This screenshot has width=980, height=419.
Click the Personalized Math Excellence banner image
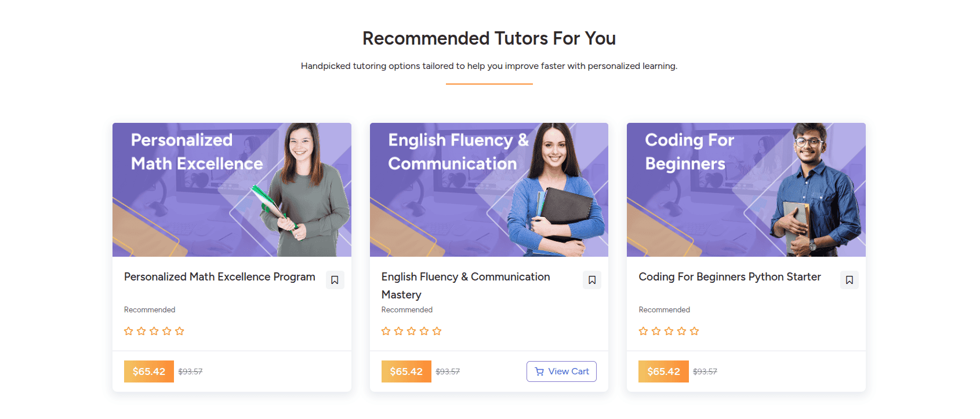point(231,190)
